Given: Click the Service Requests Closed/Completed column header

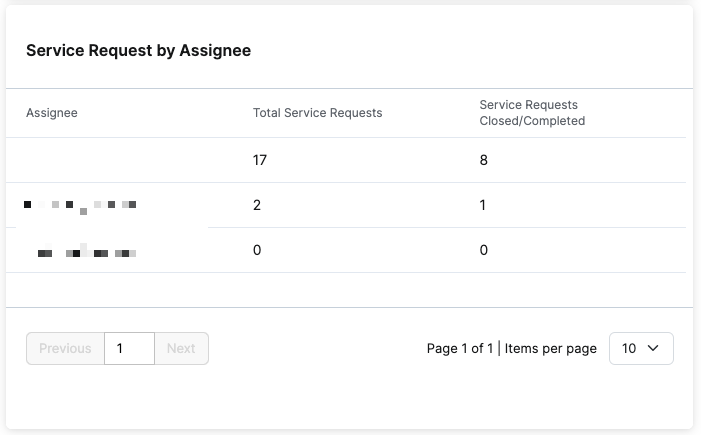Looking at the screenshot, I should click(x=532, y=113).
